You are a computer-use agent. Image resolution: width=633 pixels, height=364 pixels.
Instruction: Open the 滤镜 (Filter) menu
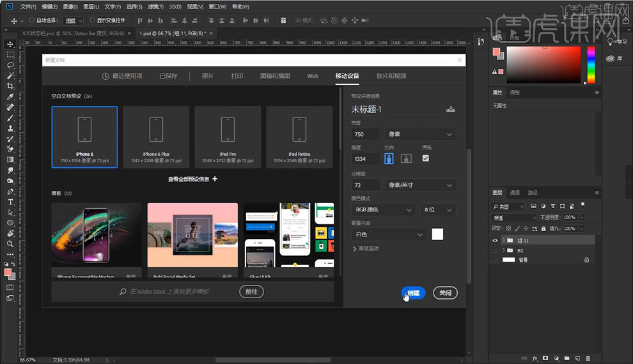coord(156,6)
